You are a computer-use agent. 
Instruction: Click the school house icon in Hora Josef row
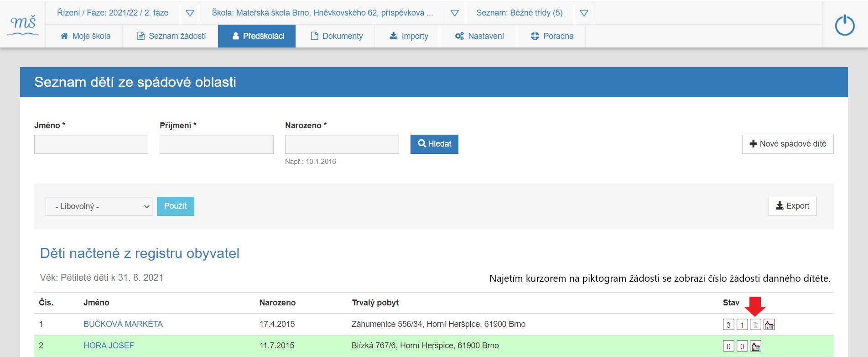[756, 346]
